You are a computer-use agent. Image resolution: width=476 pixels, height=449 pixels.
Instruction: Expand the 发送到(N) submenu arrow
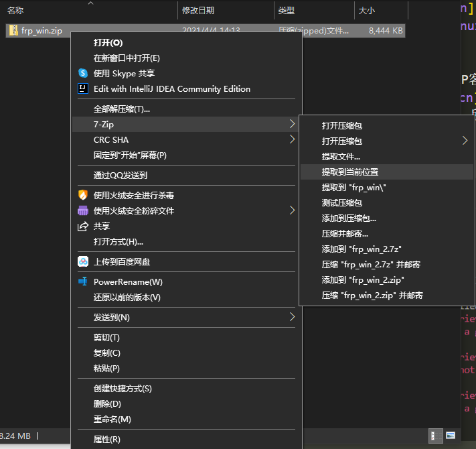[x=292, y=317]
